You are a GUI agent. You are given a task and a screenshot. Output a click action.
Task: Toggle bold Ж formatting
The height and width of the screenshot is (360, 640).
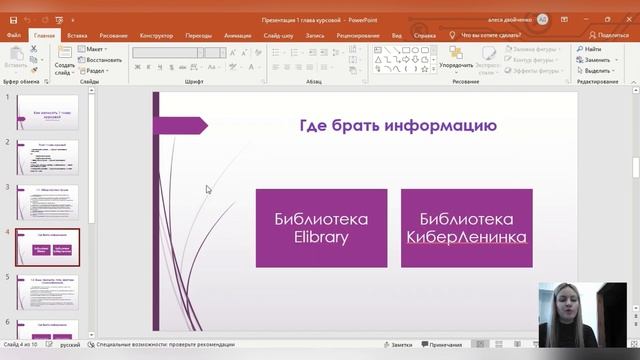click(x=138, y=67)
